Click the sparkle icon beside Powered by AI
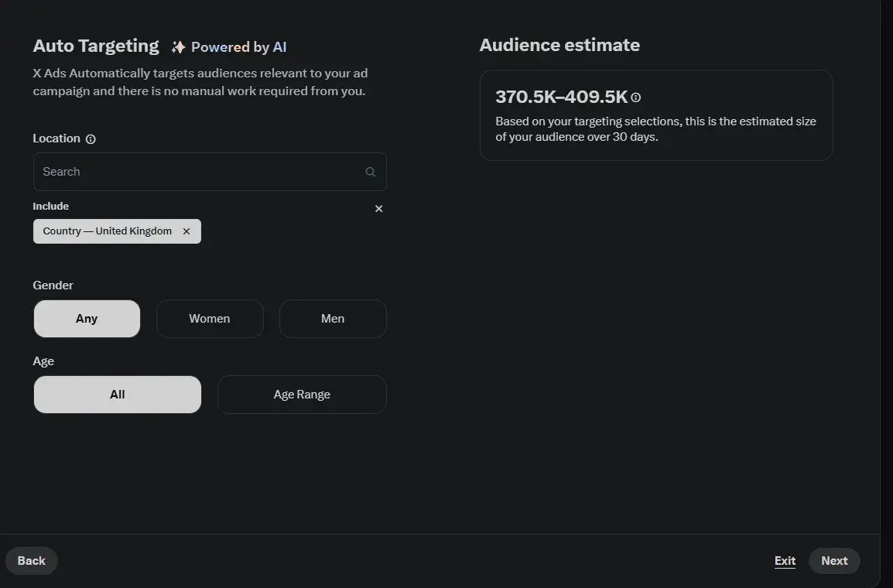 click(178, 47)
